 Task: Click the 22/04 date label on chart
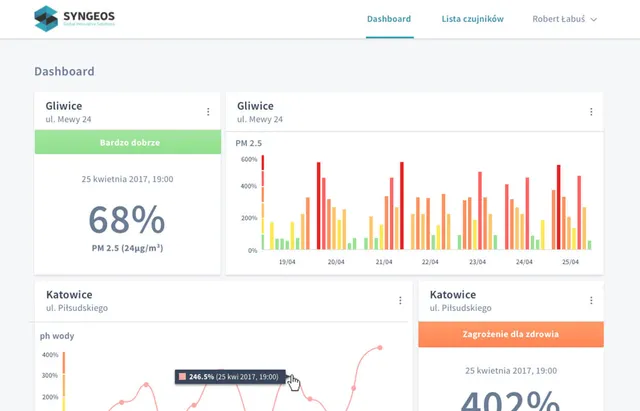[x=430, y=262]
